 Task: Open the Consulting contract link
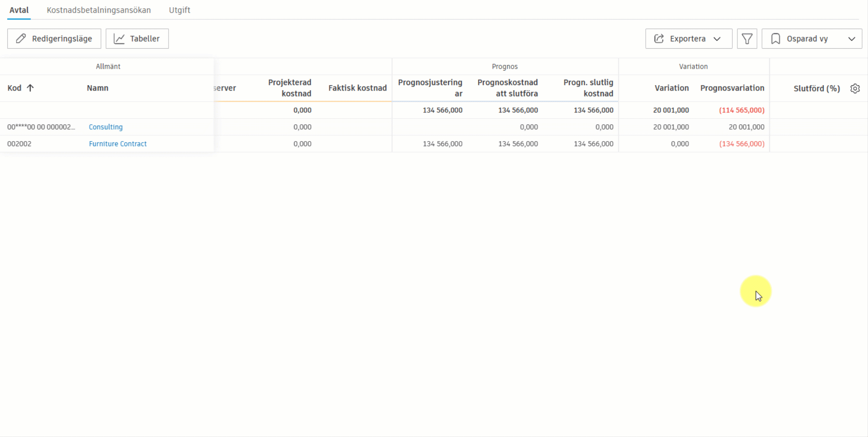pos(106,127)
